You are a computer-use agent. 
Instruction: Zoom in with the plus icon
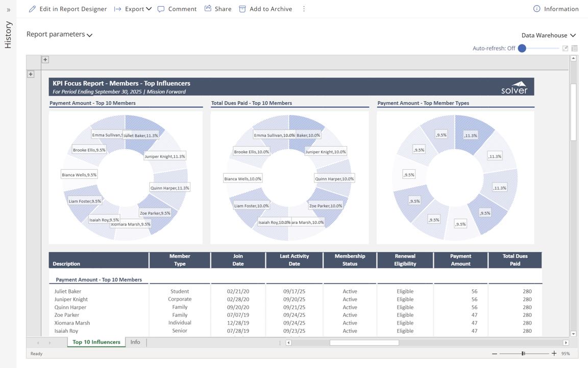pos(554,353)
